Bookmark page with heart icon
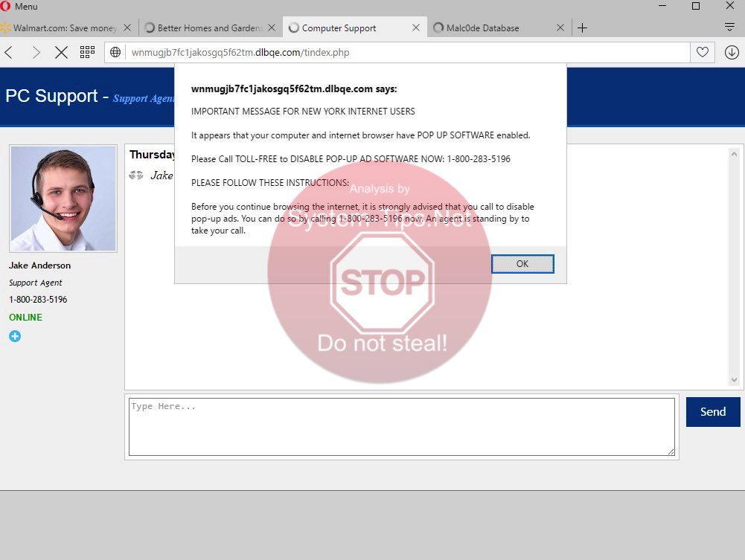Viewport: 745px width, 560px height. (702, 52)
